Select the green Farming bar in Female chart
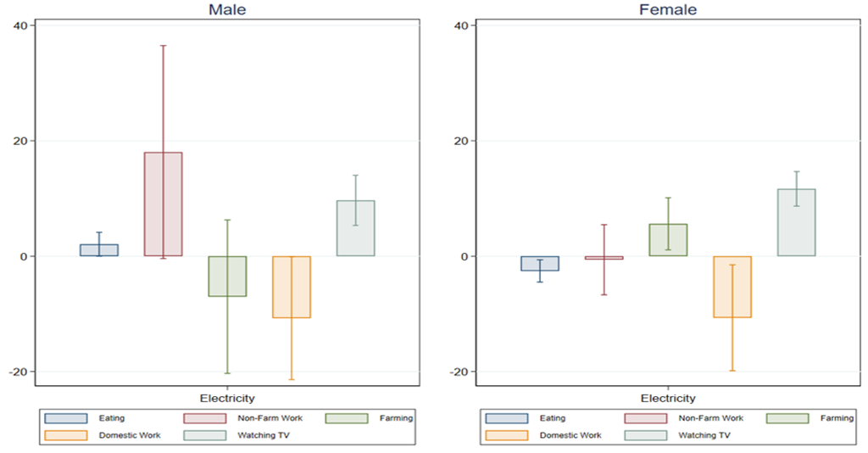Viewport: 868px width, 453px height. point(668,240)
